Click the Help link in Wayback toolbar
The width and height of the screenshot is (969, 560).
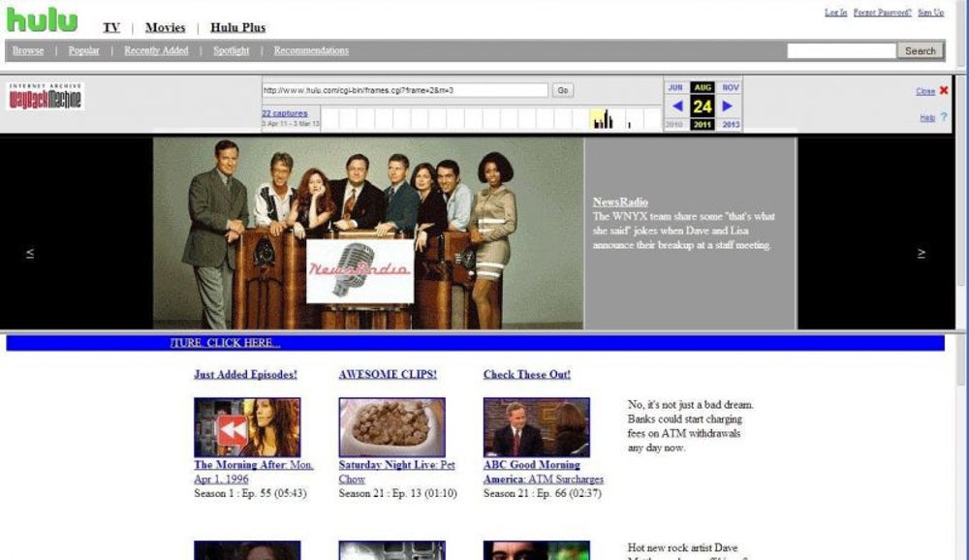click(927, 118)
